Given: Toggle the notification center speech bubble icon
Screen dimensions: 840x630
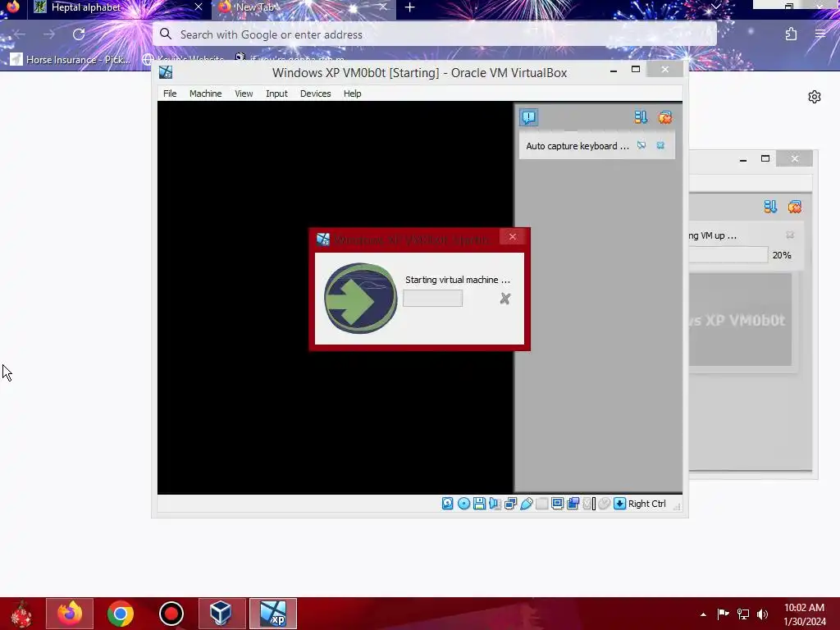Looking at the screenshot, I should pyautogui.click(x=529, y=117).
